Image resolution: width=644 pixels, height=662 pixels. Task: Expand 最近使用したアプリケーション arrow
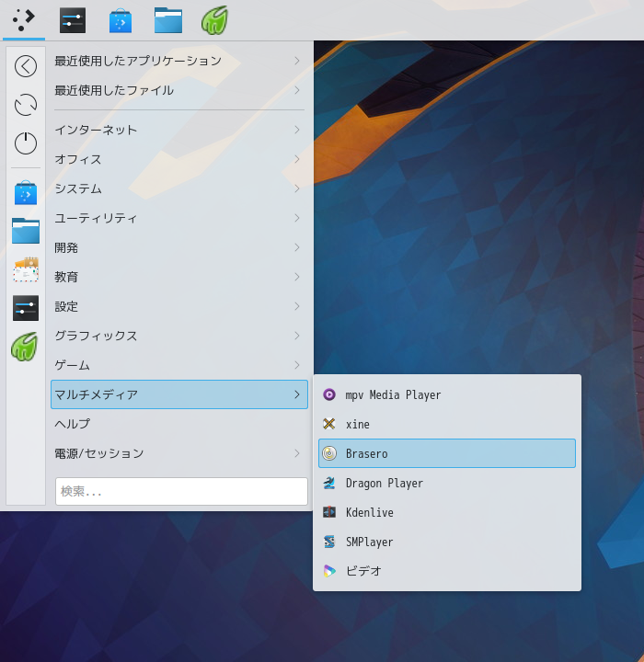pyautogui.click(x=297, y=61)
